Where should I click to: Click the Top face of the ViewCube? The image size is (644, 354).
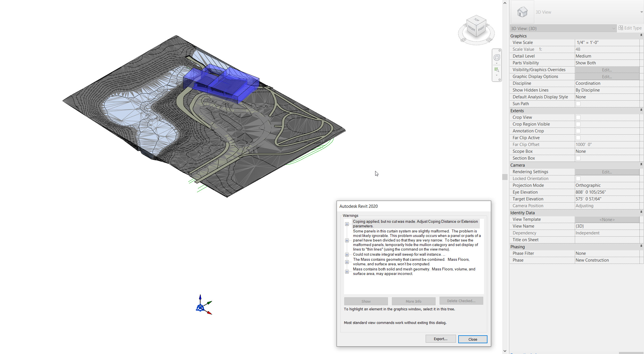[477, 20]
